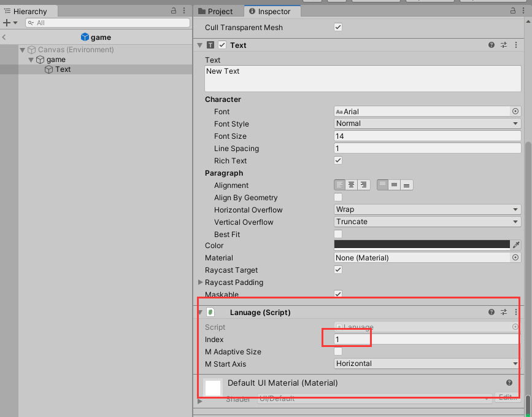This screenshot has width=532, height=417.
Task: Click the Hierarchy panel lock icon
Action: pyautogui.click(x=174, y=11)
